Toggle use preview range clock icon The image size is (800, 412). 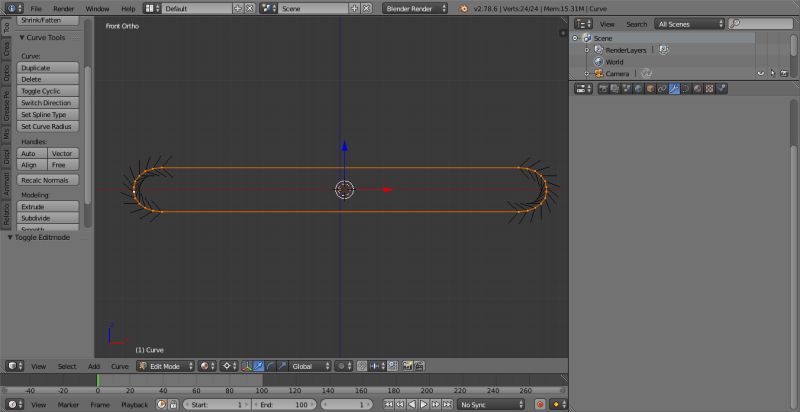pyautogui.click(x=162, y=404)
